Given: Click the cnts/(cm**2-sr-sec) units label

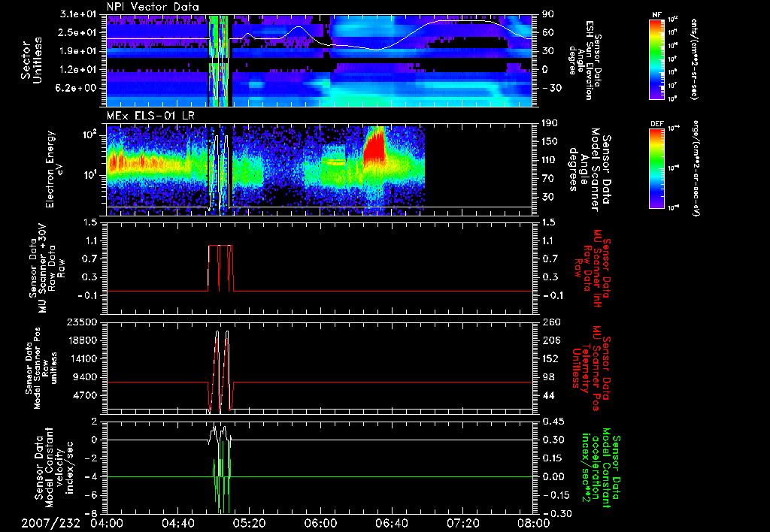Looking at the screenshot, I should (694, 59).
